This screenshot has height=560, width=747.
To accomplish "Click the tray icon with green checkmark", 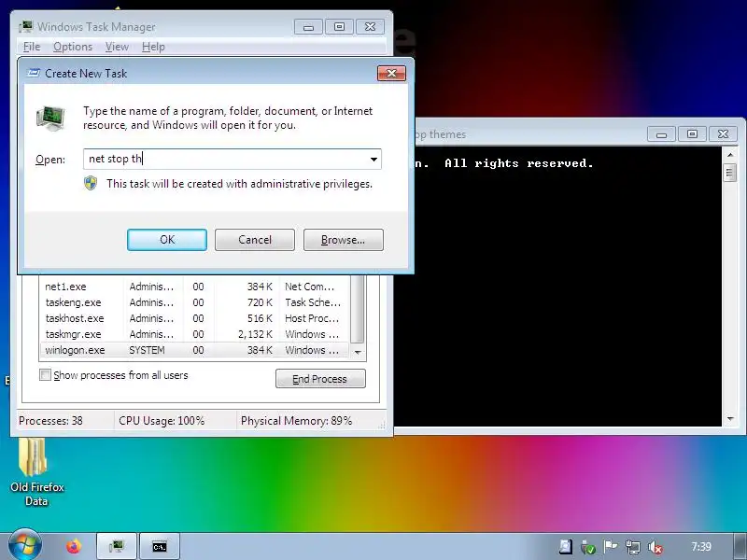I will coord(588,547).
